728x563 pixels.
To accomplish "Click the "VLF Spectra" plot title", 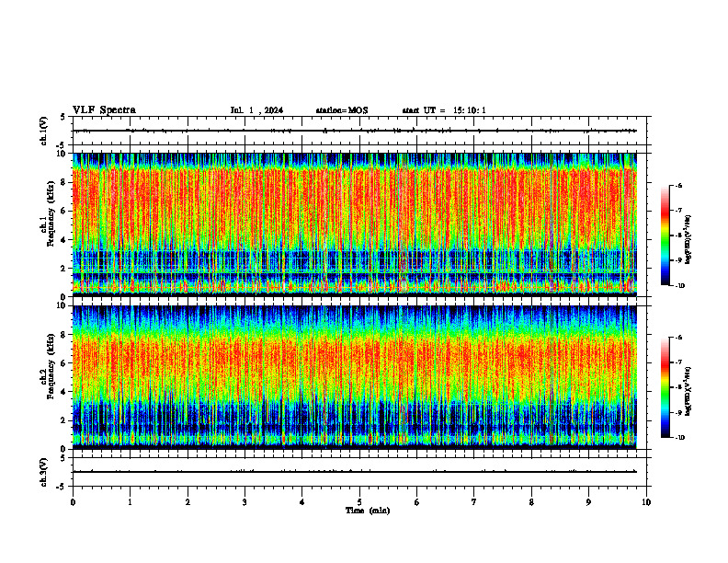I will [104, 110].
